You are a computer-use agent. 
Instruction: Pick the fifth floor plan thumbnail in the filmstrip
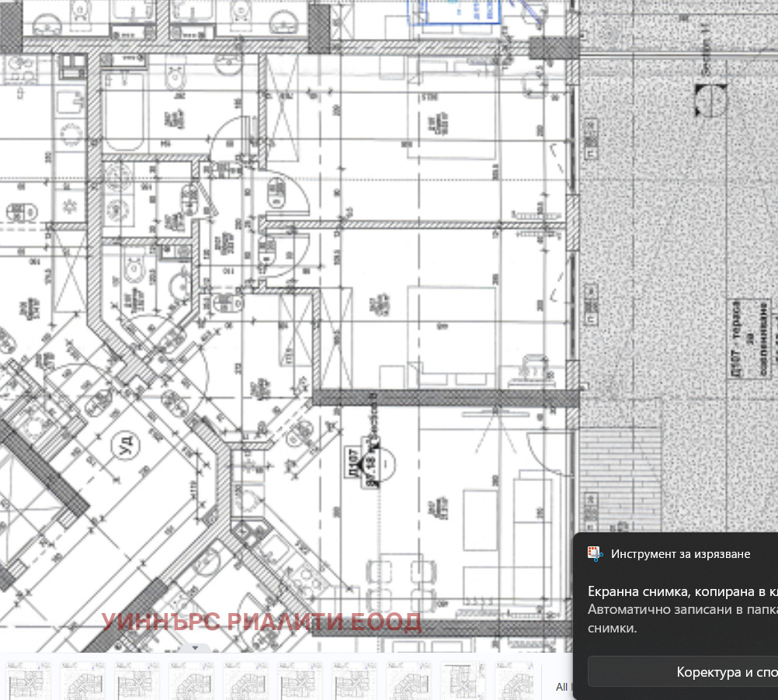(x=246, y=681)
